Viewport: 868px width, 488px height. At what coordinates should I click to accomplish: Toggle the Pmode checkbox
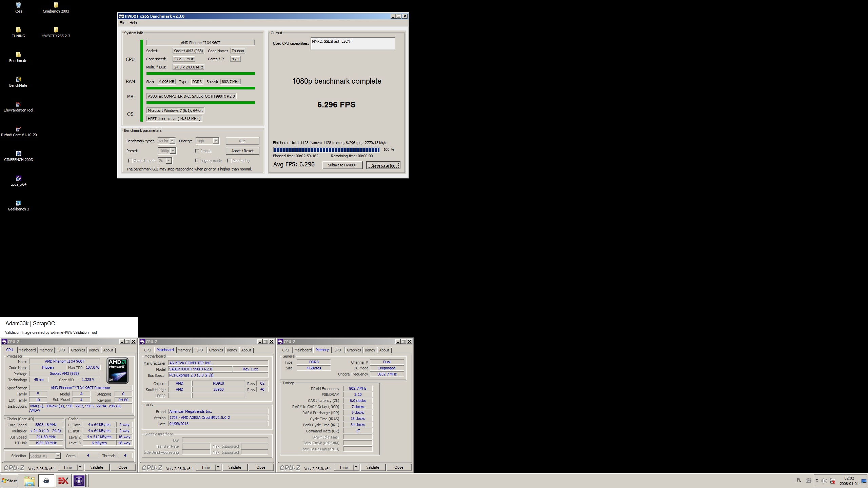(x=197, y=151)
